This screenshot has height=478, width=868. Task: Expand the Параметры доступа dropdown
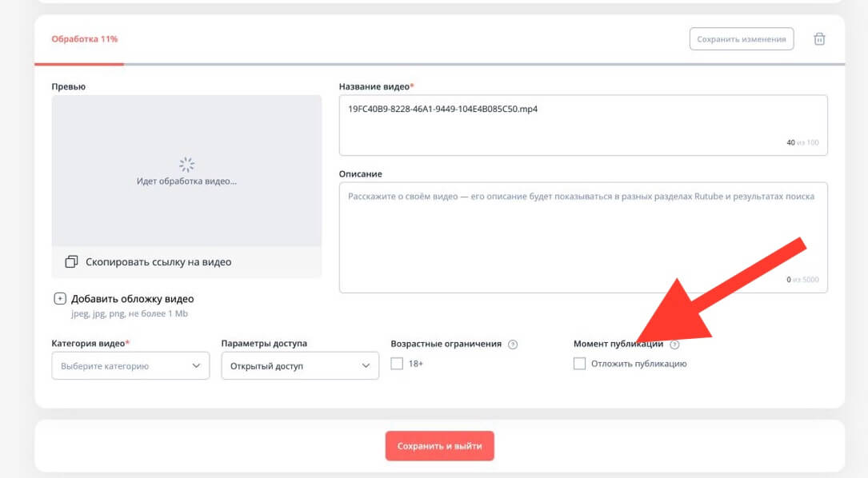299,366
